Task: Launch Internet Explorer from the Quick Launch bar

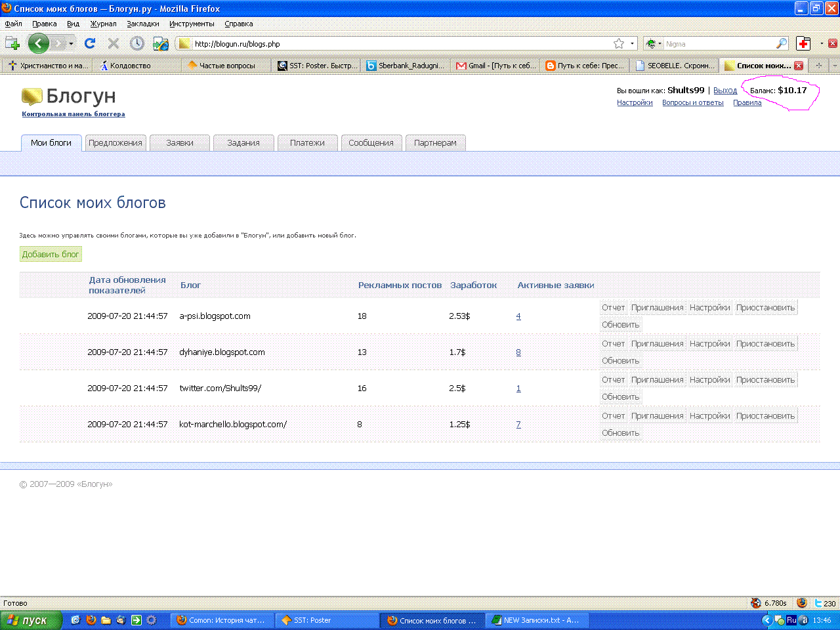Action: pos(75,620)
